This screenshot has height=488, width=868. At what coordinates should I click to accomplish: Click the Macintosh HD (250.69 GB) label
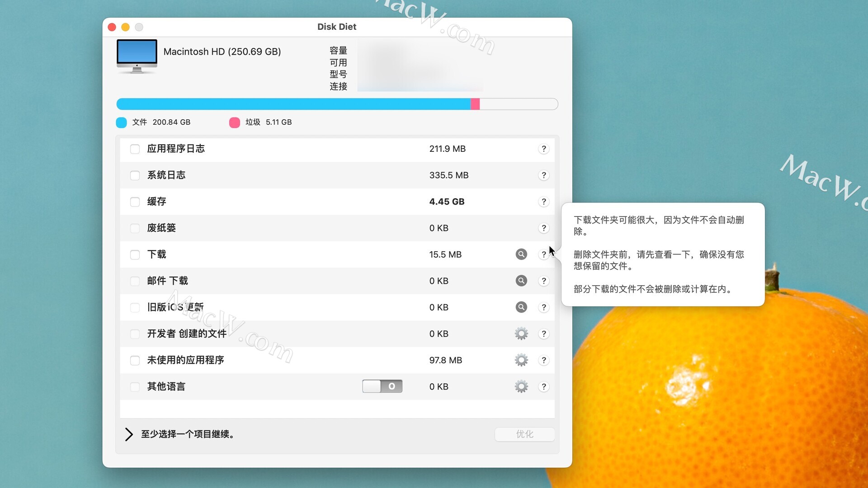tap(222, 52)
